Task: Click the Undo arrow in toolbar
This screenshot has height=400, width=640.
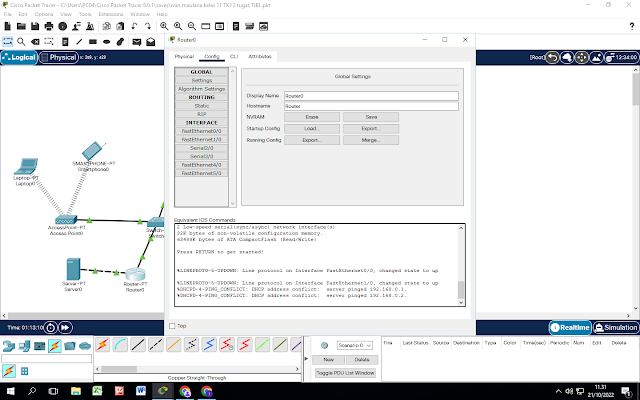Action: tap(134, 26)
